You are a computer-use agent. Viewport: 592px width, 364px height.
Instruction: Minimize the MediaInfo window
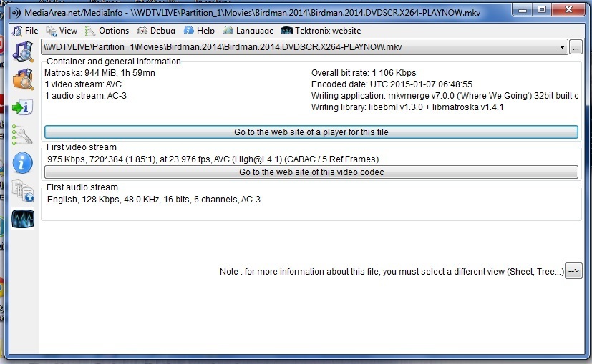click(x=523, y=10)
